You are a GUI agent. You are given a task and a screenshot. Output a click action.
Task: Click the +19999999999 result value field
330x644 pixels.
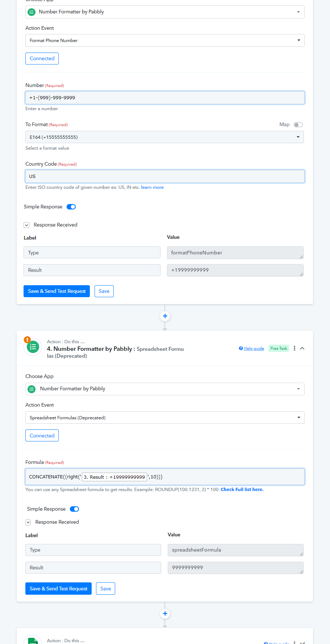[235, 270]
